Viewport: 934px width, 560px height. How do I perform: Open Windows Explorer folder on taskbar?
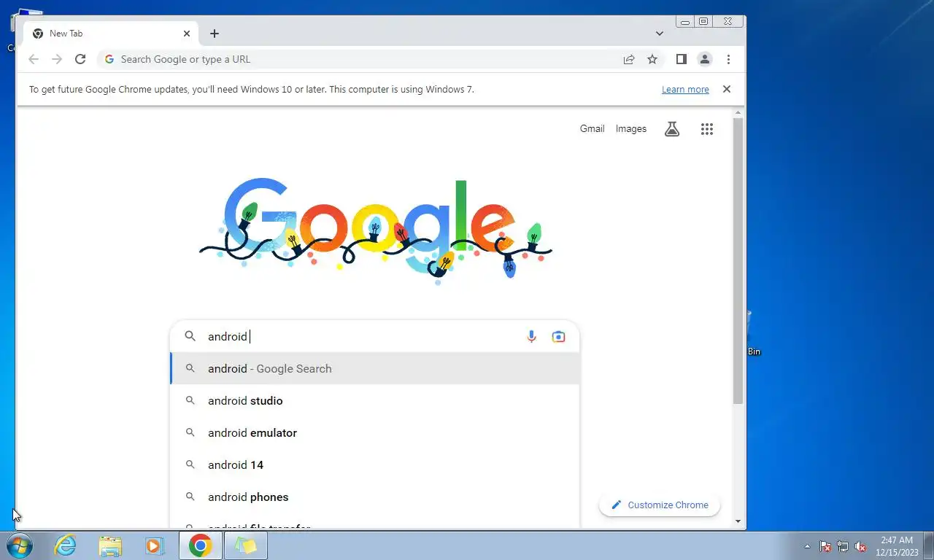pyautogui.click(x=110, y=545)
